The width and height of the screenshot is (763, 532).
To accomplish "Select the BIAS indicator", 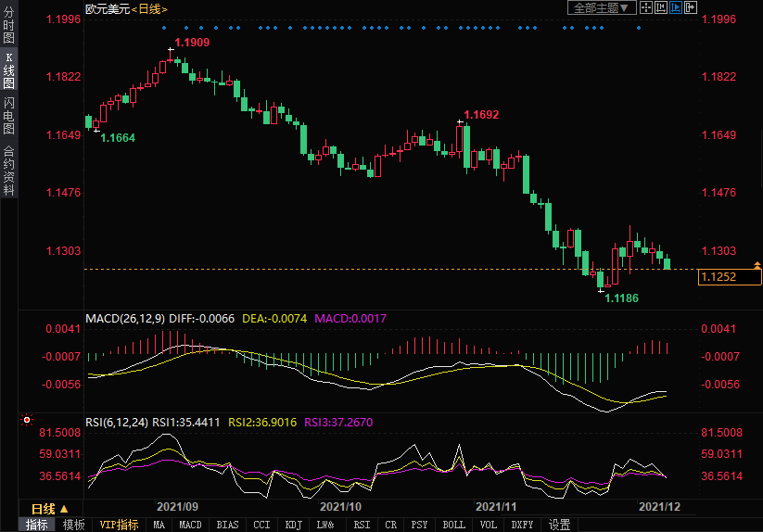I will pos(227,525).
